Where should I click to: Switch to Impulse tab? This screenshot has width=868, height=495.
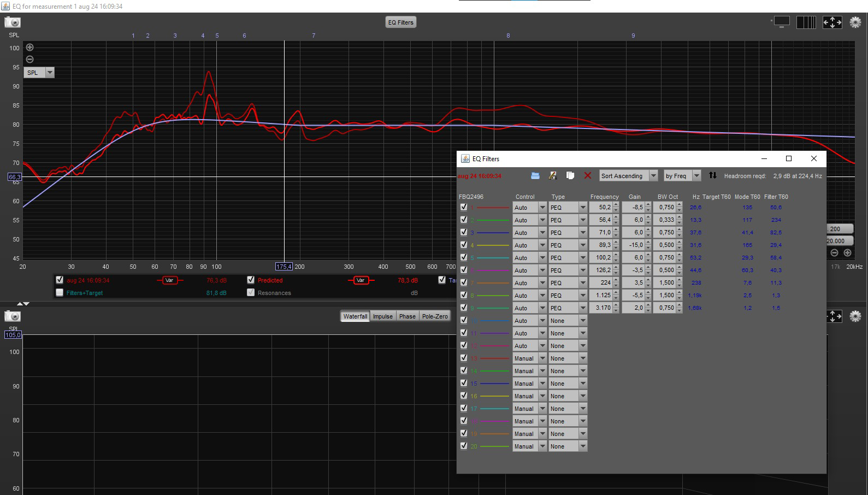pyautogui.click(x=383, y=316)
